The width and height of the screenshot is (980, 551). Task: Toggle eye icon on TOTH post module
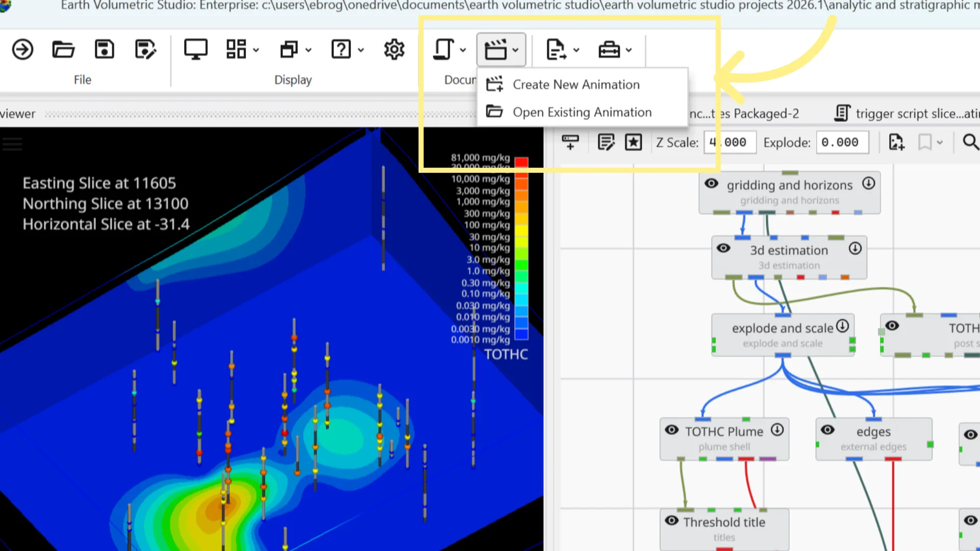tap(892, 325)
